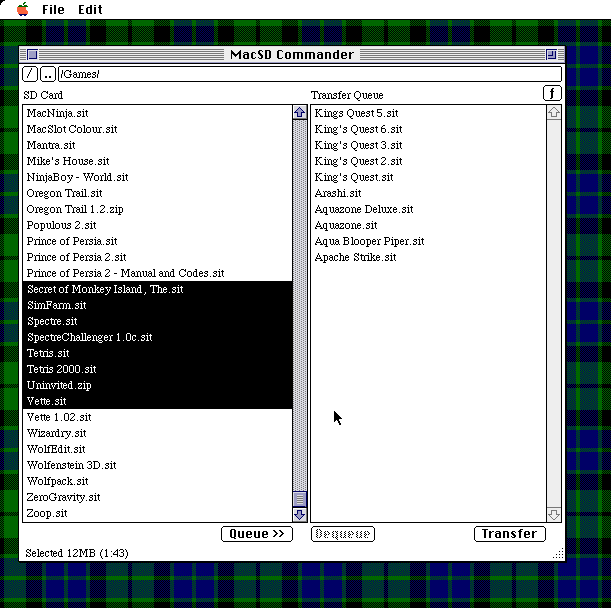
Task: Select Aquazone Deluxe.sit in queue
Action: (429, 209)
